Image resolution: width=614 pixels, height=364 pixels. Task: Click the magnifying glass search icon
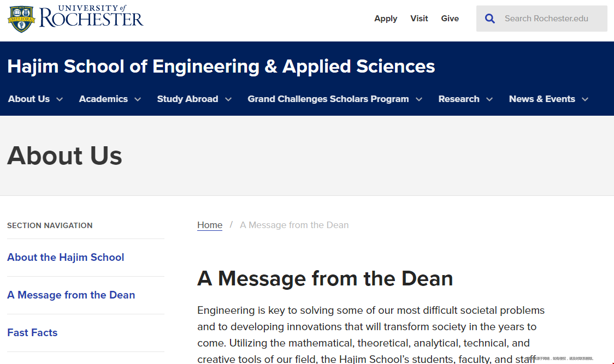click(489, 19)
